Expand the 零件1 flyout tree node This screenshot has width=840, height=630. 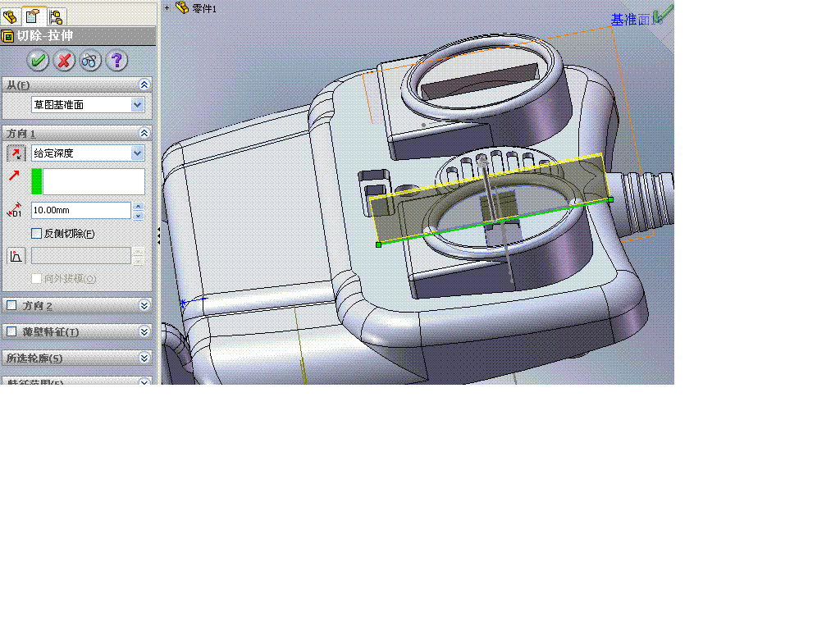tap(167, 8)
